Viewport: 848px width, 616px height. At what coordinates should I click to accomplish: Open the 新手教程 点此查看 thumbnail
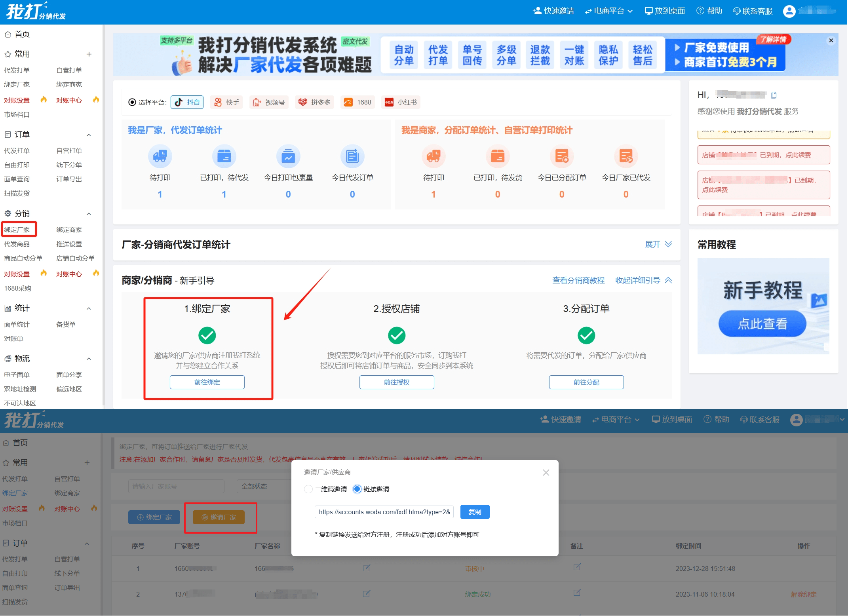point(763,306)
